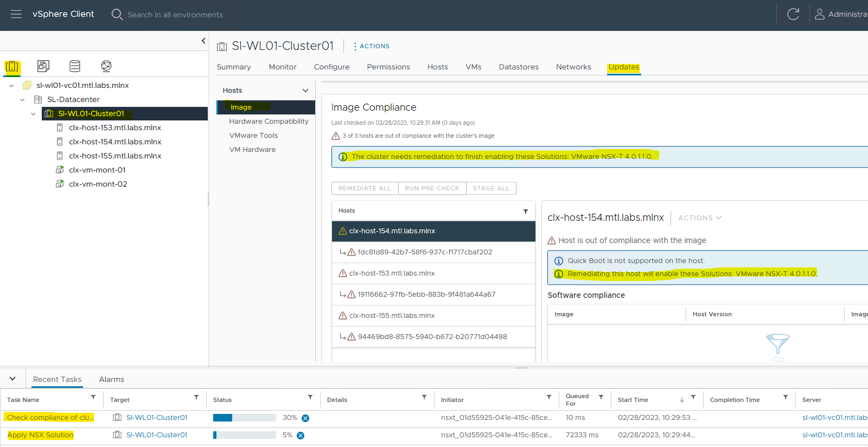Select the fdc81d89-42b7-58f6-937c-f1717cbaf202 row

coord(433,252)
